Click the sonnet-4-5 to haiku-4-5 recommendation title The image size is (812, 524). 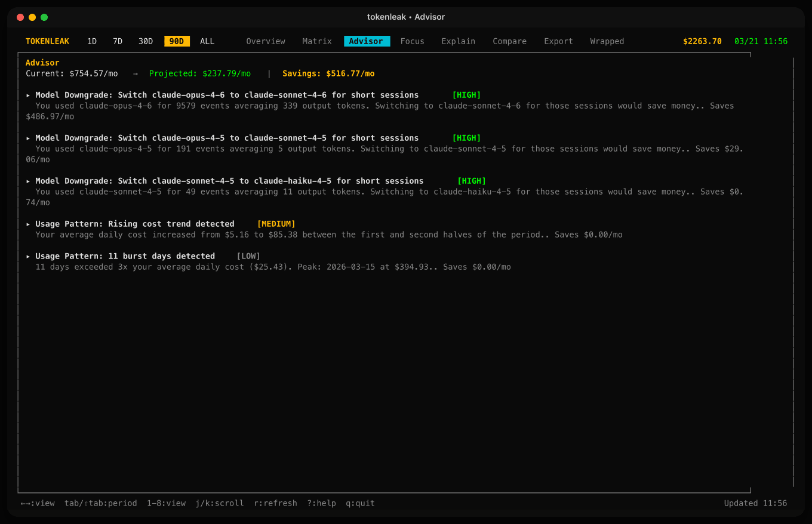click(229, 181)
